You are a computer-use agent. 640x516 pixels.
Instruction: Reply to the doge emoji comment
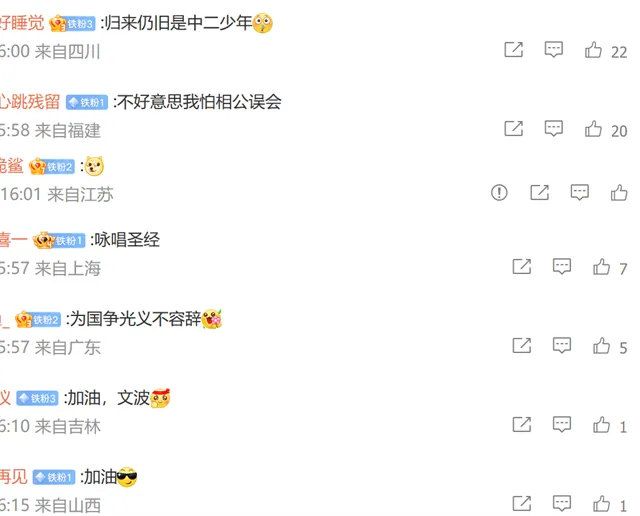(579, 192)
